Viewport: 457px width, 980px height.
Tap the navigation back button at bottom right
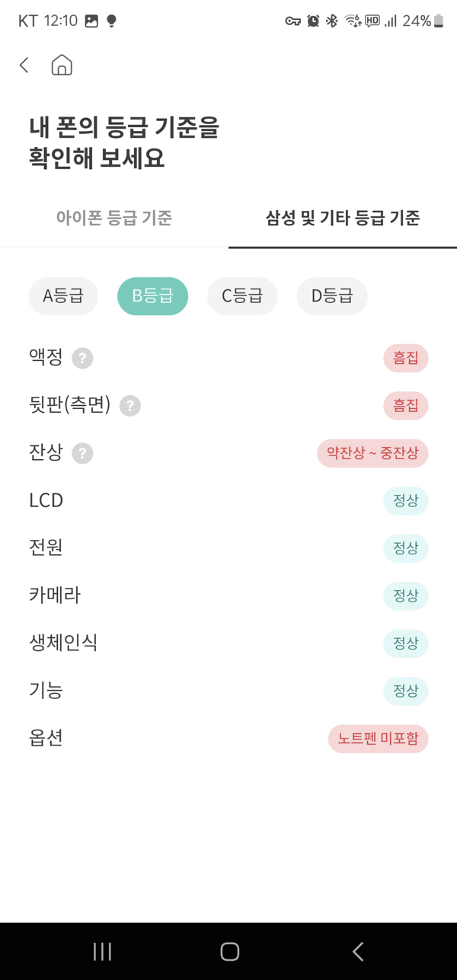357,951
